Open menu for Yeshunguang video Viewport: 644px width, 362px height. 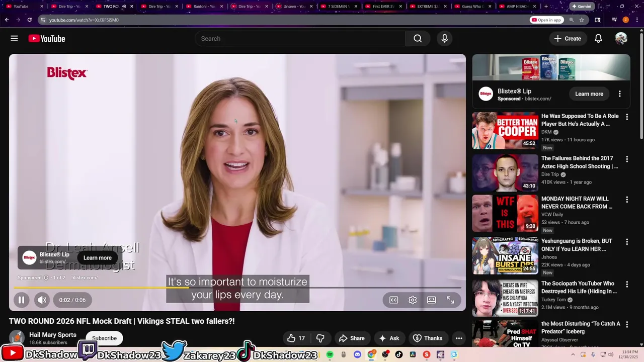pyautogui.click(x=627, y=242)
